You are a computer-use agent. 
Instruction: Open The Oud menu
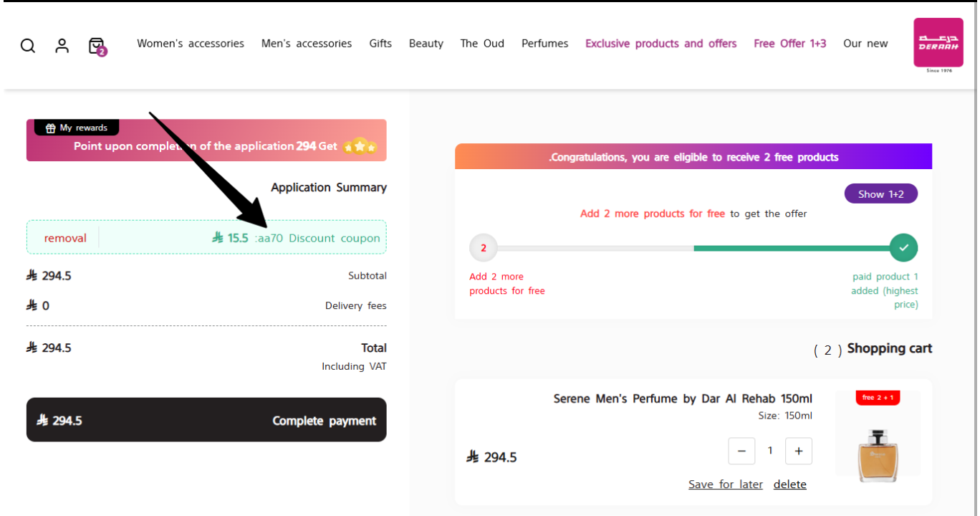[x=482, y=44]
